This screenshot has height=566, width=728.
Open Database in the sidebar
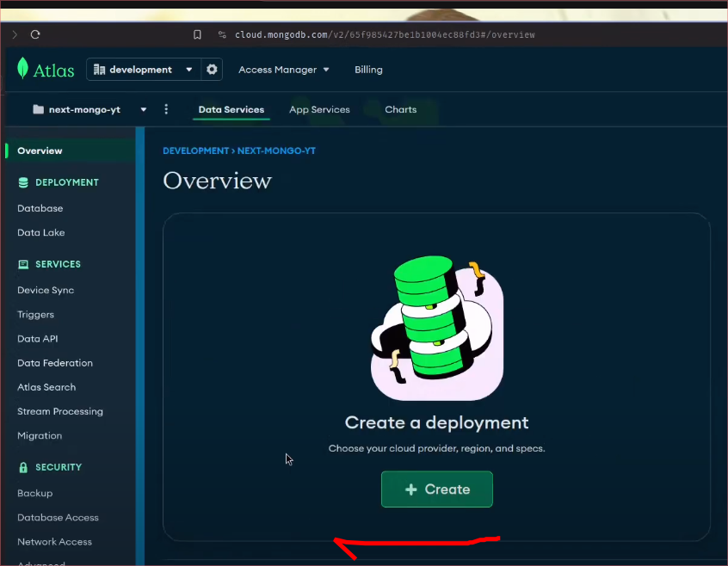40,208
